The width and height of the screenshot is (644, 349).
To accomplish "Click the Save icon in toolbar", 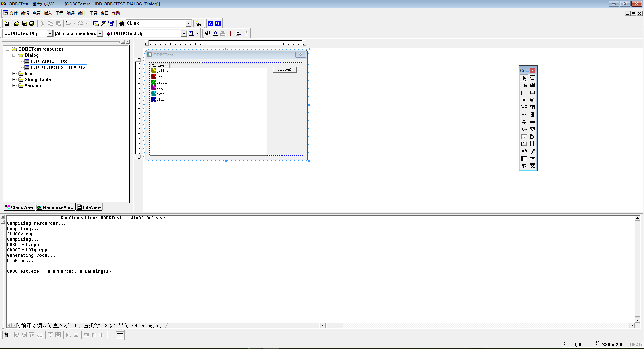I will (x=24, y=23).
